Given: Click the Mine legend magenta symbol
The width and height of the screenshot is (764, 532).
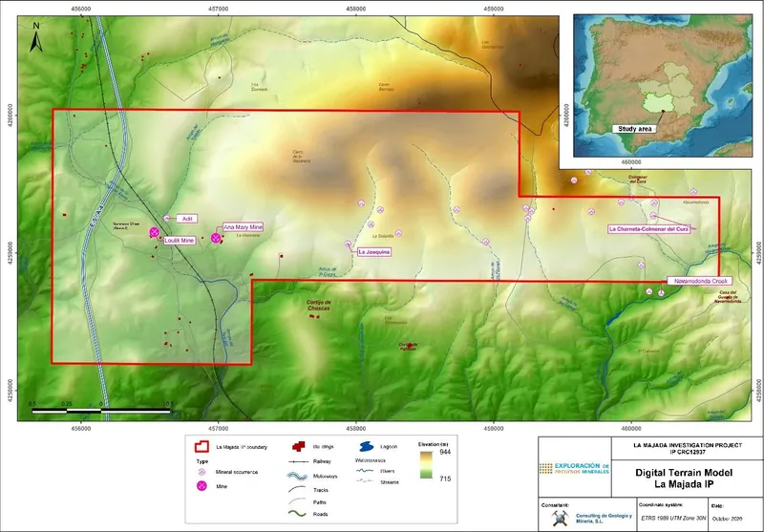Looking at the screenshot, I should 202,486.
